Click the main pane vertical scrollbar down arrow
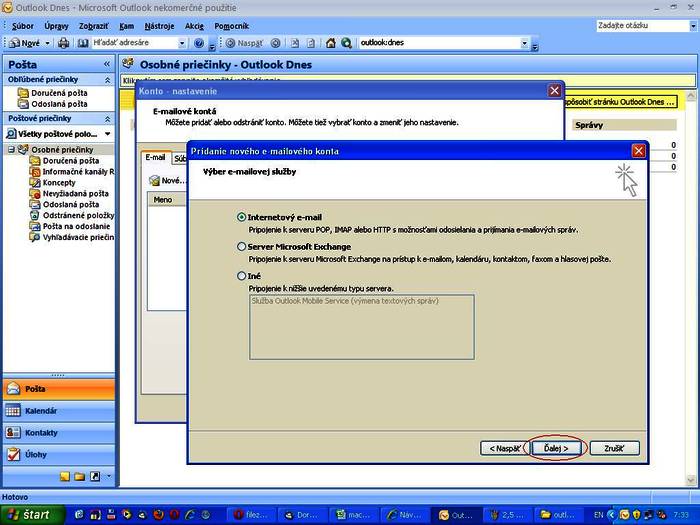The height and width of the screenshot is (525, 700). click(691, 480)
